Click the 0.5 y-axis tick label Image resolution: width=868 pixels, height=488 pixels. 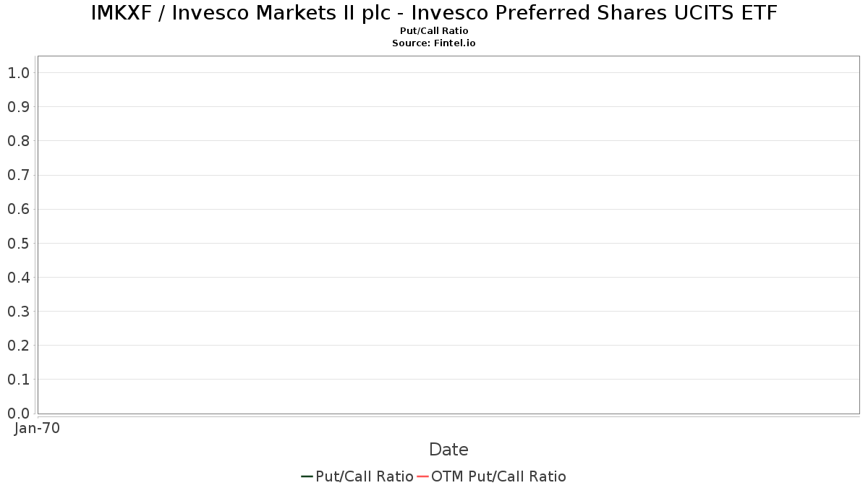click(18, 244)
